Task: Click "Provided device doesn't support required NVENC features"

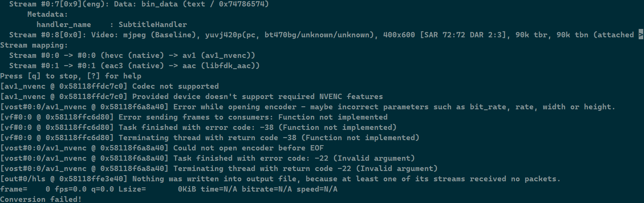Action: click(257, 97)
